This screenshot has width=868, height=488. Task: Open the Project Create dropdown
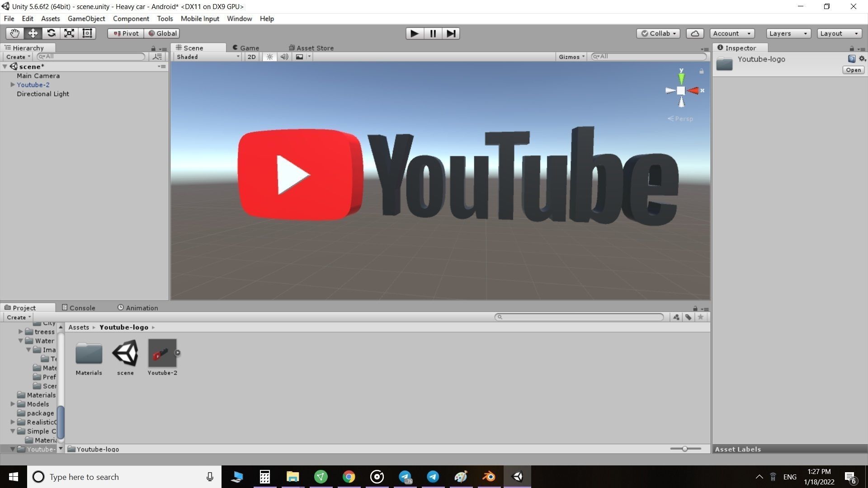point(18,317)
